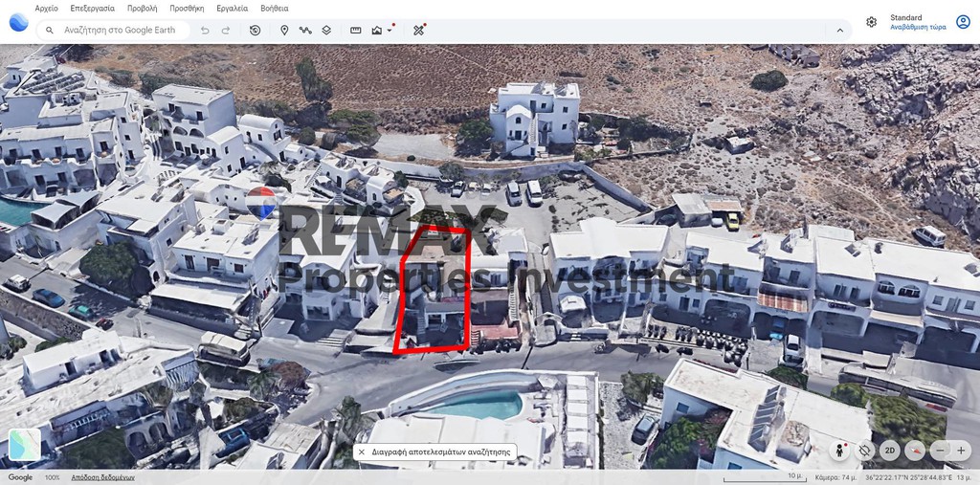Click the building/terrain tool icon
980x485 pixels.
[x=376, y=30]
